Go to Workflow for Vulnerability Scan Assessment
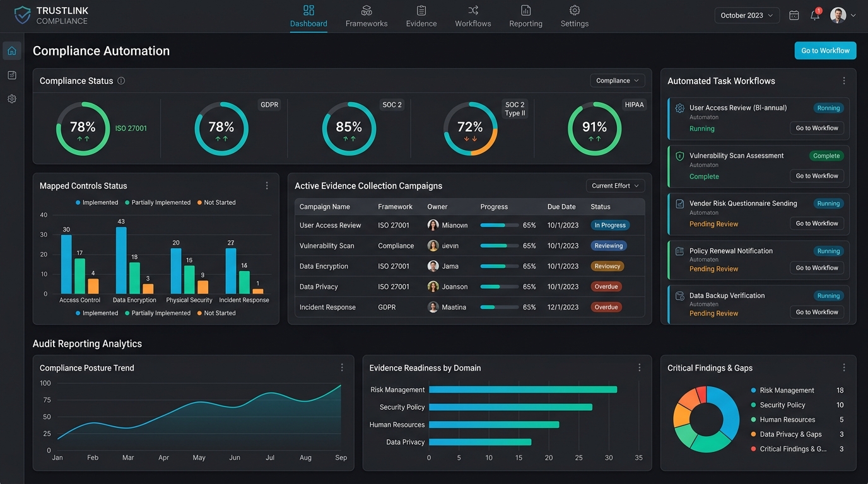868x484 pixels. 817,176
